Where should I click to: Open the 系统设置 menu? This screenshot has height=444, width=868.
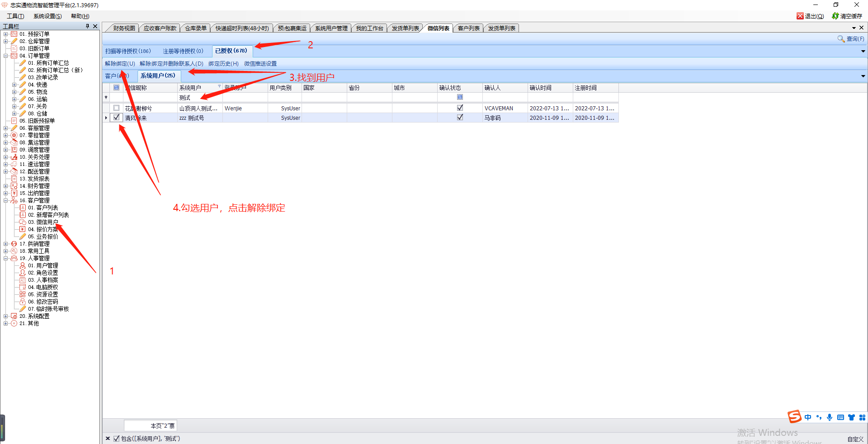pyautogui.click(x=47, y=16)
